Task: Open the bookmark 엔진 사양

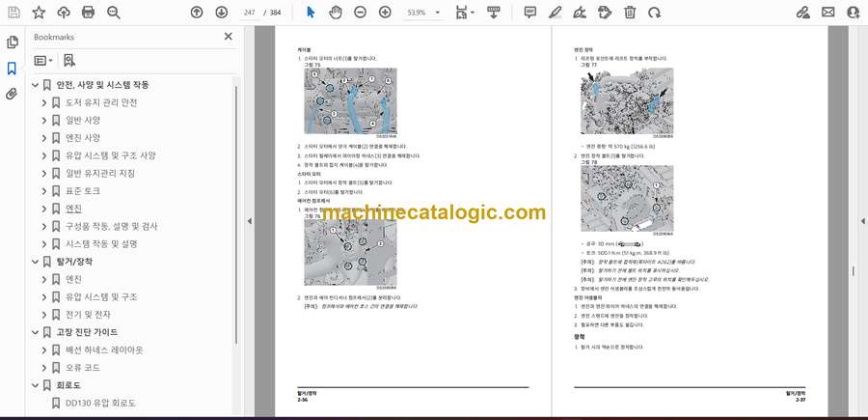Action: [x=83, y=138]
